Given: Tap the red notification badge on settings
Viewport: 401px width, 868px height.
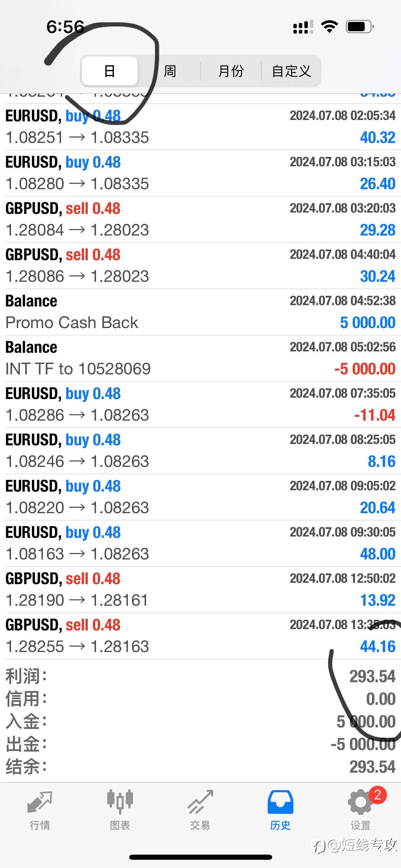Looking at the screenshot, I should tap(377, 795).
